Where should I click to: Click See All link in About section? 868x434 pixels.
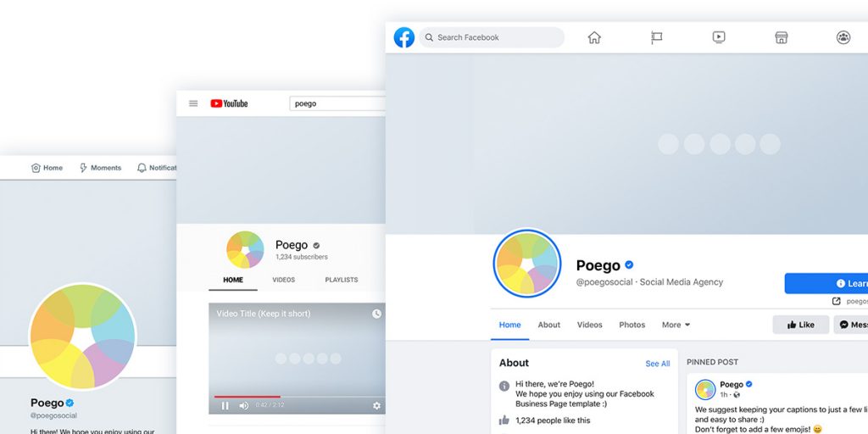657,364
